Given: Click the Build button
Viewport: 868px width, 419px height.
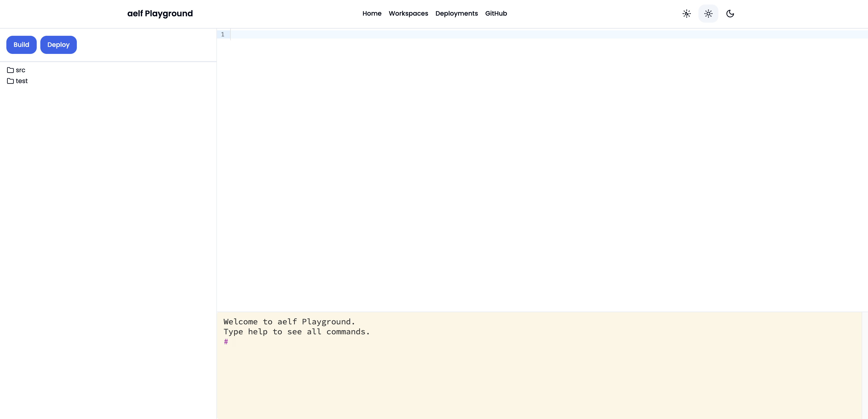Looking at the screenshot, I should coord(21,45).
